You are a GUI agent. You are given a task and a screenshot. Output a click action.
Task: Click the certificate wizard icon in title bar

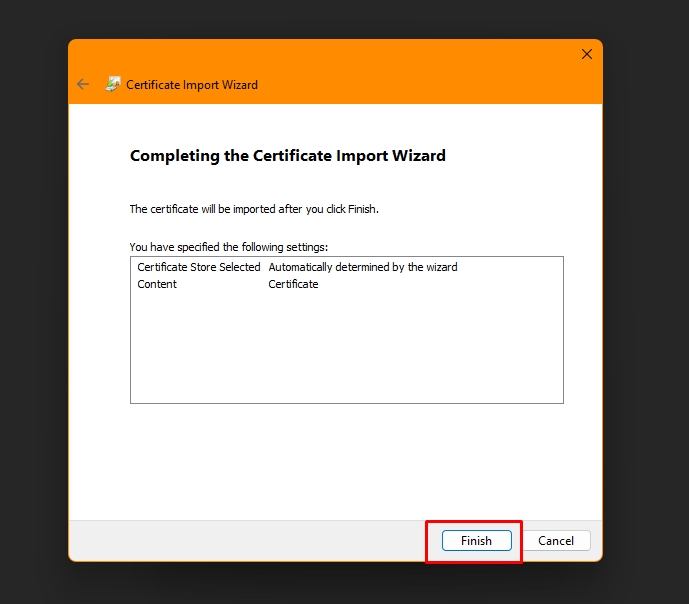[113, 85]
